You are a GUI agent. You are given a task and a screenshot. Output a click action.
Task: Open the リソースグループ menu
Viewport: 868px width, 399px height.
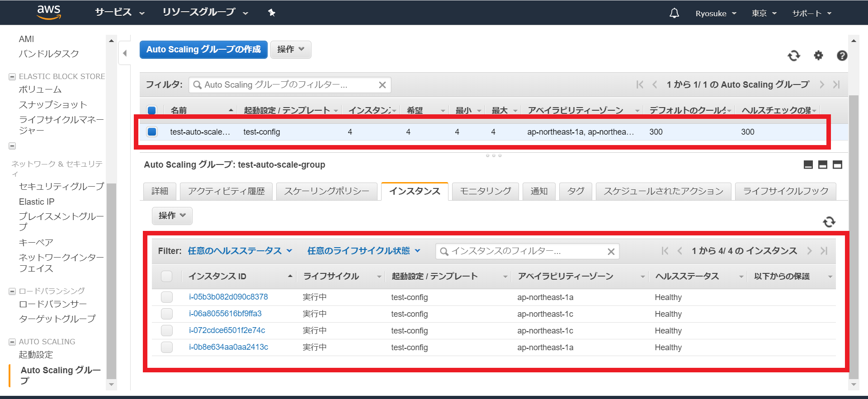[x=206, y=13]
